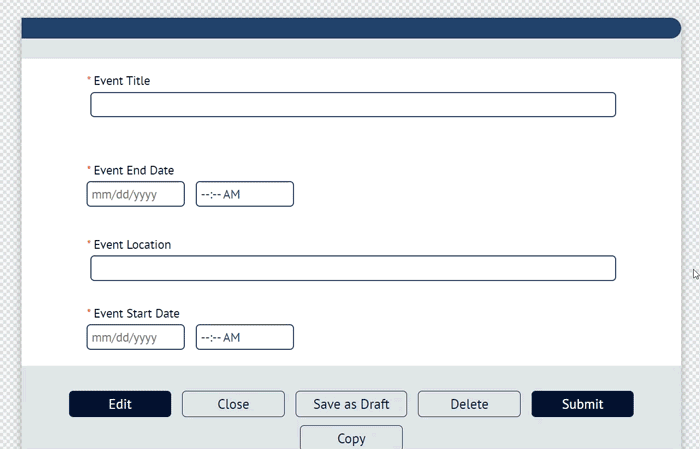Click the Edit button
The width and height of the screenshot is (700, 449).
coord(120,404)
